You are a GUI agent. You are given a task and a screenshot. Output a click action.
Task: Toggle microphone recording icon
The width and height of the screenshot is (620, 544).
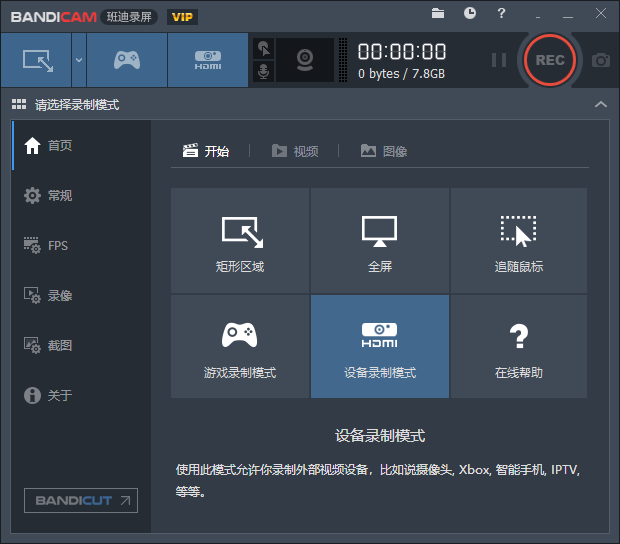pos(263,72)
